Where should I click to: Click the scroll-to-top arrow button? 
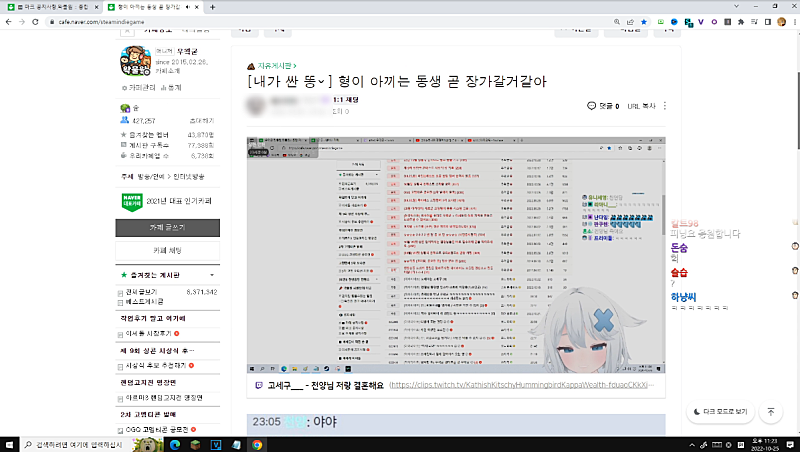tap(771, 411)
